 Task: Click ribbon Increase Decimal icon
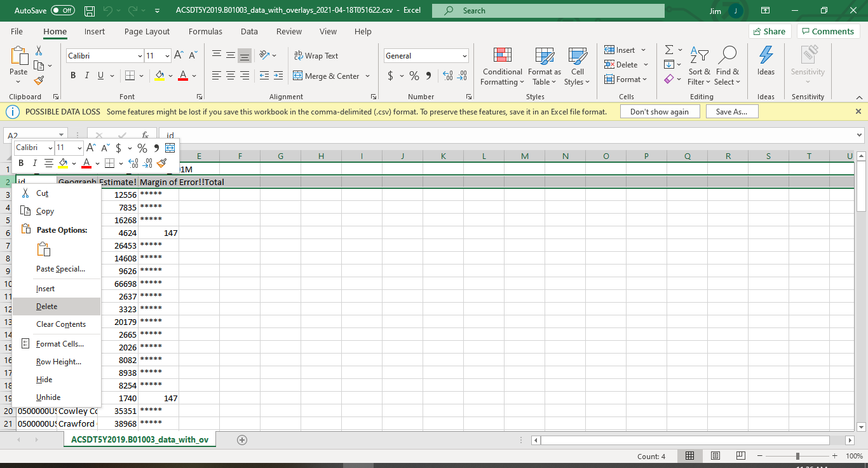pos(447,76)
